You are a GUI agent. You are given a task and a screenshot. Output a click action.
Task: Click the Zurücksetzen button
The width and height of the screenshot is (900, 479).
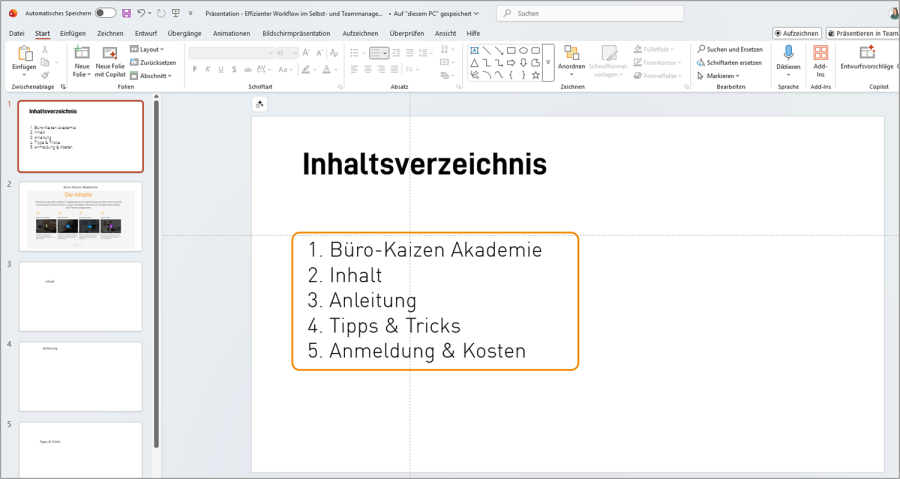153,62
